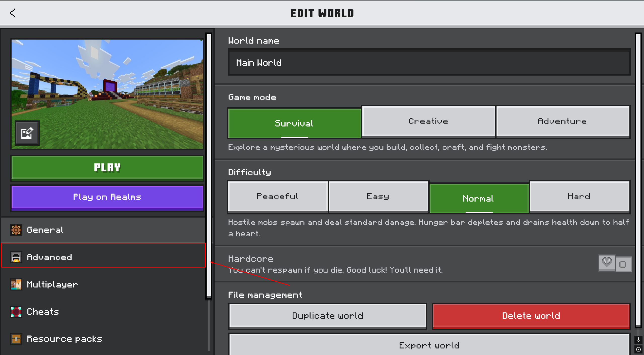This screenshot has height=355, width=644.
Task: Click the Multiplayer characters icon
Action: pos(16,284)
